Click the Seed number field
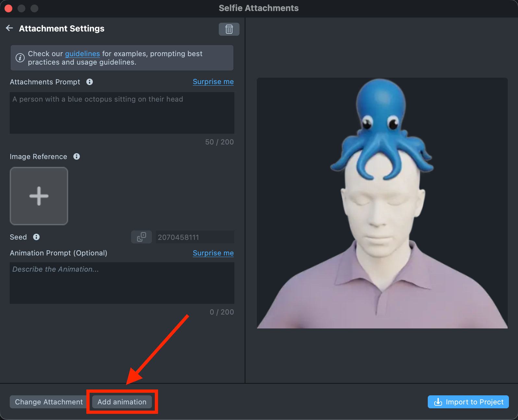Viewport: 518px width, 420px height. [194, 237]
